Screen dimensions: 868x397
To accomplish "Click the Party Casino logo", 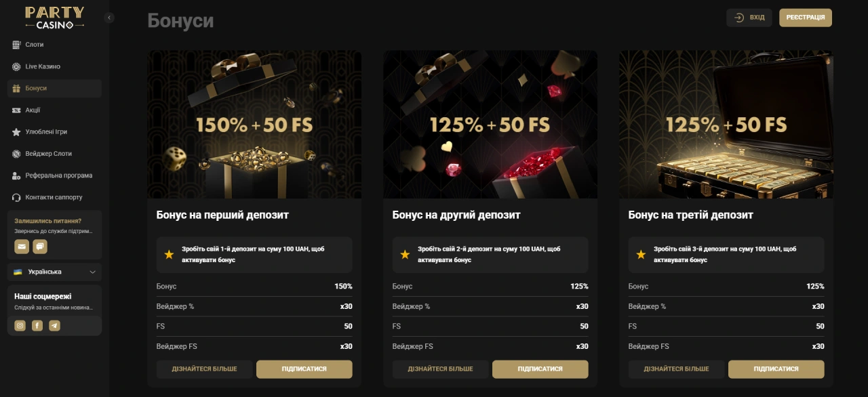I will (54, 18).
